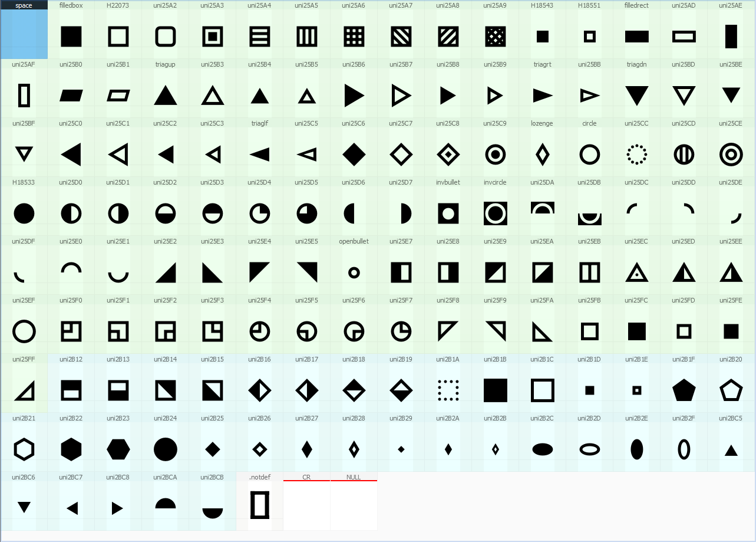The height and width of the screenshot is (542, 756).
Task: Click the invbullet glyph cell
Action: pyautogui.click(x=448, y=213)
